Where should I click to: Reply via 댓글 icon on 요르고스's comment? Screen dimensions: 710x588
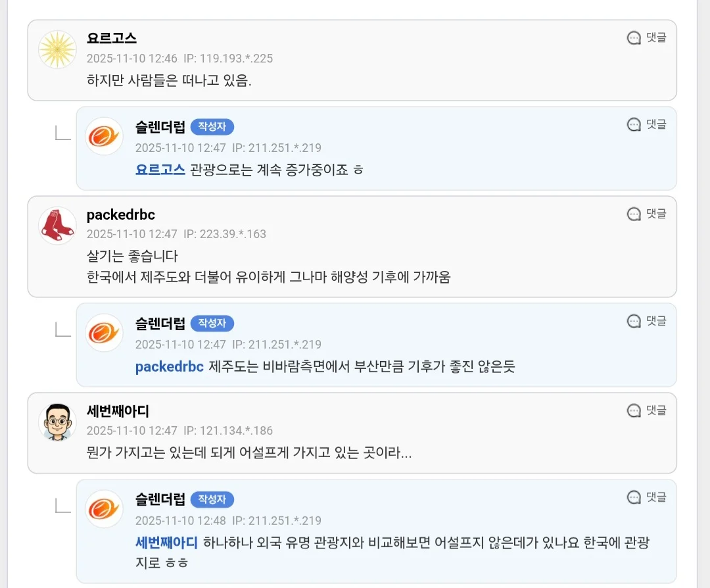(x=647, y=37)
